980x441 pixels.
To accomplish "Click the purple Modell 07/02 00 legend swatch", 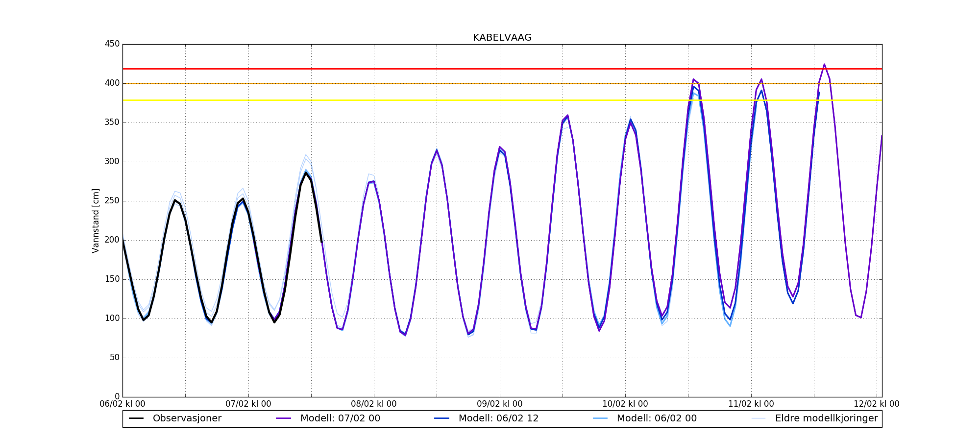I will 284,418.
